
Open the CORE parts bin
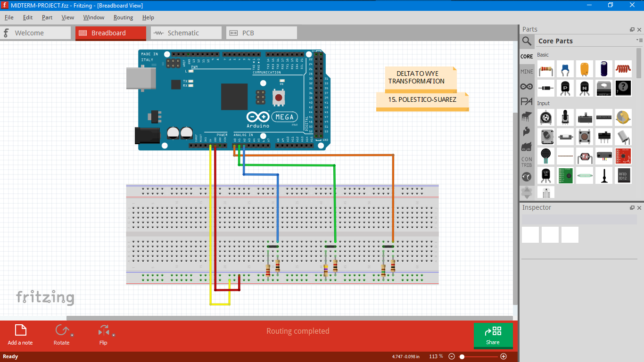527,56
